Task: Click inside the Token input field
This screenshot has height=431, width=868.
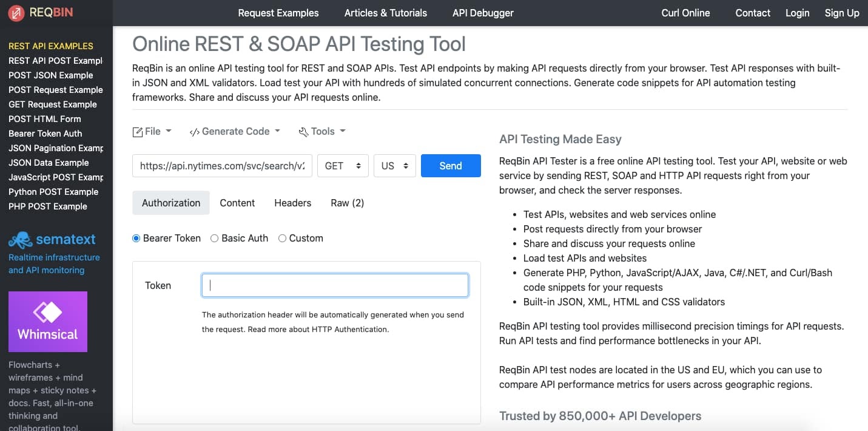Action: click(334, 285)
